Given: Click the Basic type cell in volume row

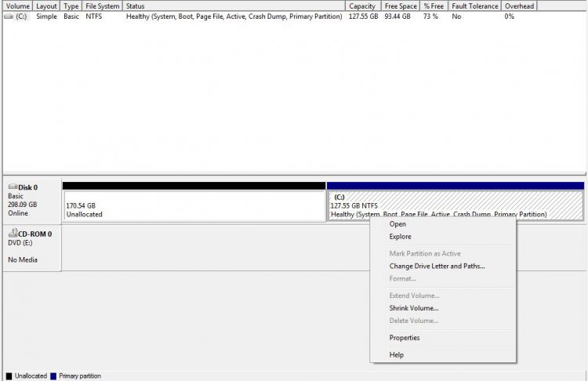Looking at the screenshot, I should [x=71, y=16].
